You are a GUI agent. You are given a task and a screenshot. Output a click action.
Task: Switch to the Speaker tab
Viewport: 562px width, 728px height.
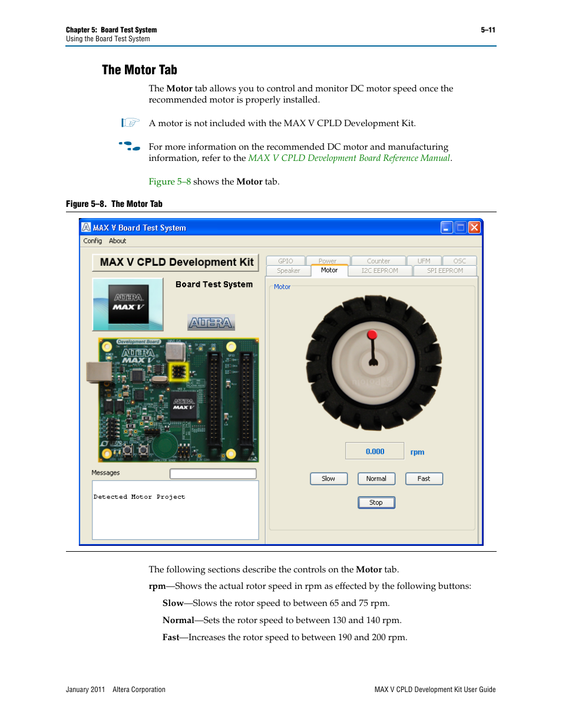pos(289,271)
